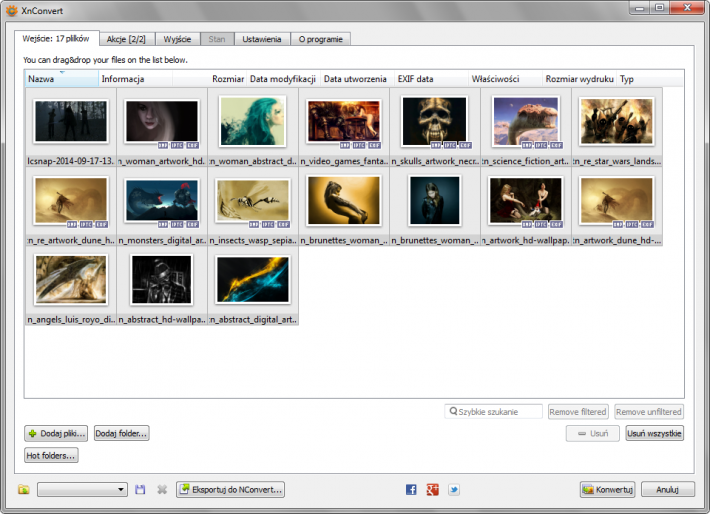Screen dimensions: 710x514
Task: Click Rozmiar wydruku column header
Action: click(579, 79)
